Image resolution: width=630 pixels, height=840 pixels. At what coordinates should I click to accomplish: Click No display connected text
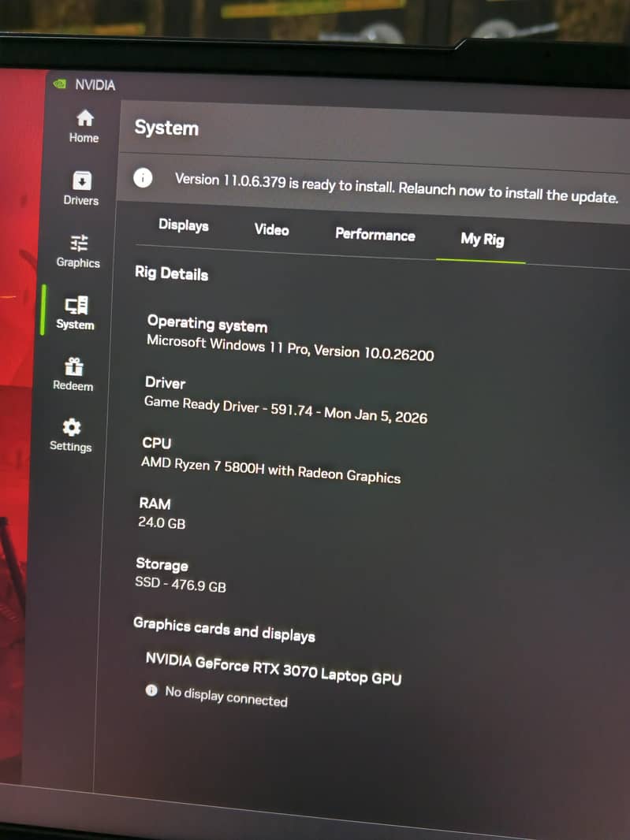coord(226,697)
